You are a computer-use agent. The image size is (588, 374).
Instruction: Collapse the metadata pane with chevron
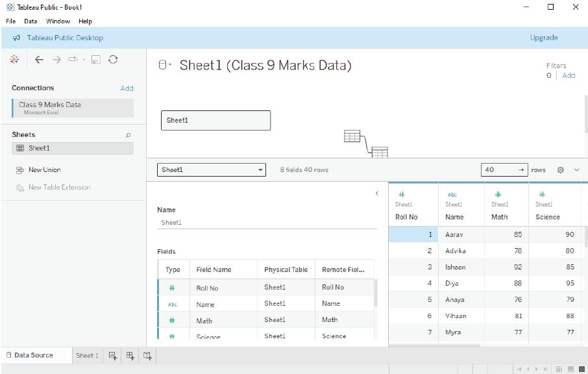point(377,193)
